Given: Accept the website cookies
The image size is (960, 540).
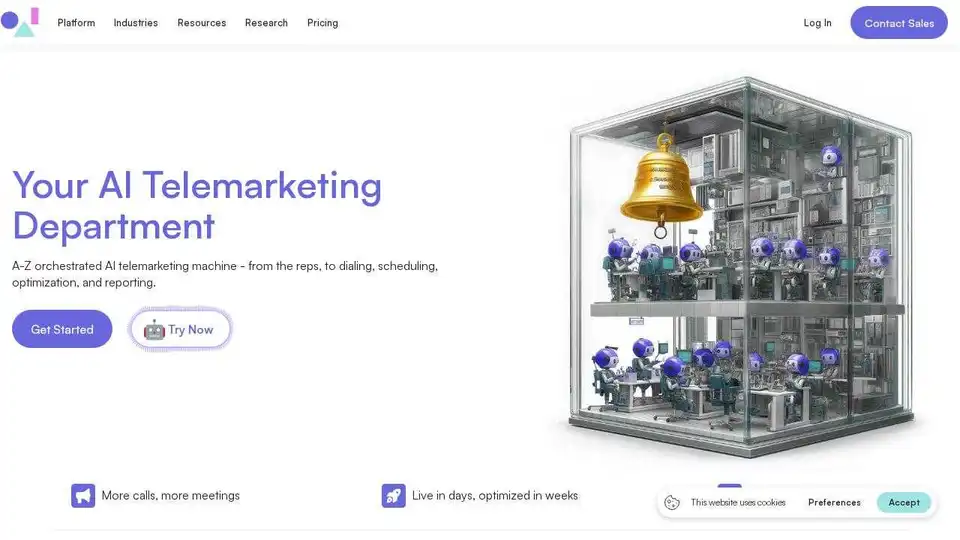Looking at the screenshot, I should tap(903, 503).
